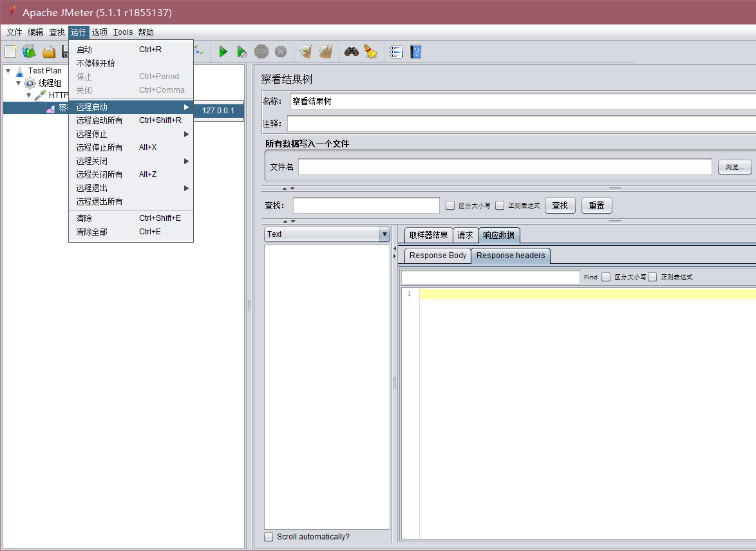Click the double-broom Clear All toolbar icon

[326, 51]
